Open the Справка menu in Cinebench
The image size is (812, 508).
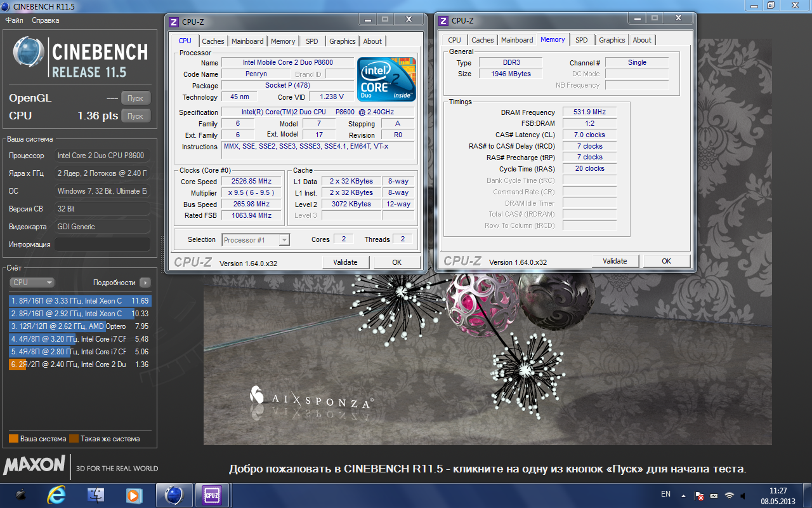[x=46, y=20]
